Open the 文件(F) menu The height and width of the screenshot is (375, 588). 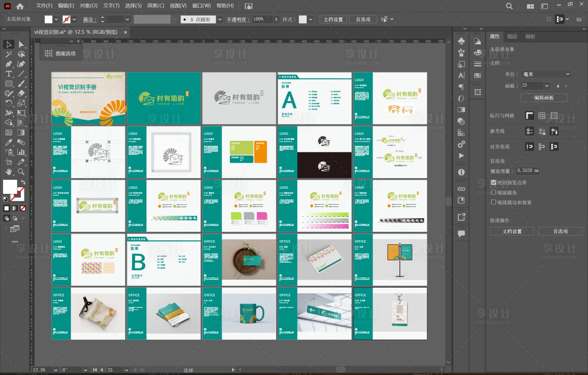44,6
